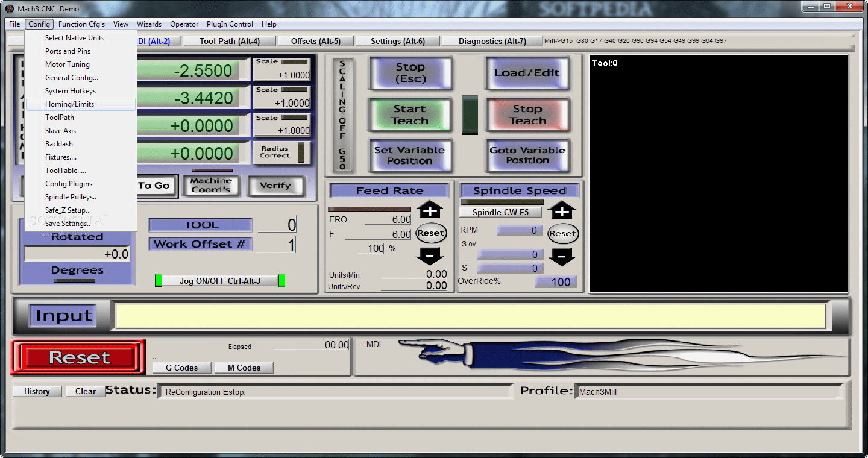Viewport: 868px width, 458px height.
Task: Open the Function Cfg's menu
Action: tap(81, 24)
